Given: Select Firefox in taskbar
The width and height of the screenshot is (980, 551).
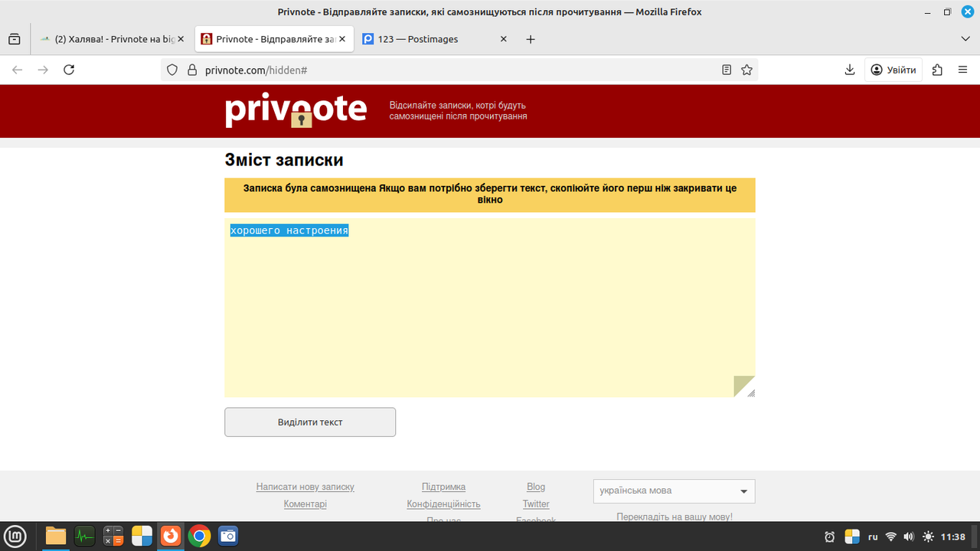Looking at the screenshot, I should (x=171, y=536).
